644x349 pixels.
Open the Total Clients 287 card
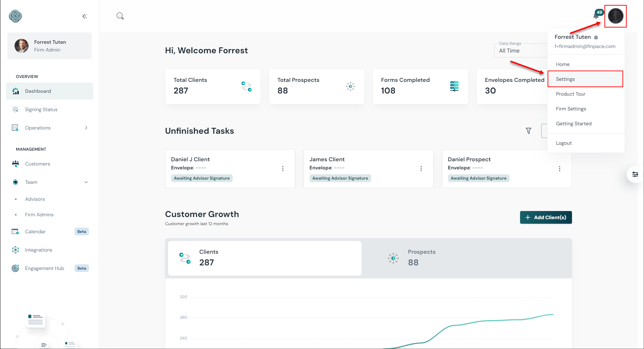click(x=213, y=86)
